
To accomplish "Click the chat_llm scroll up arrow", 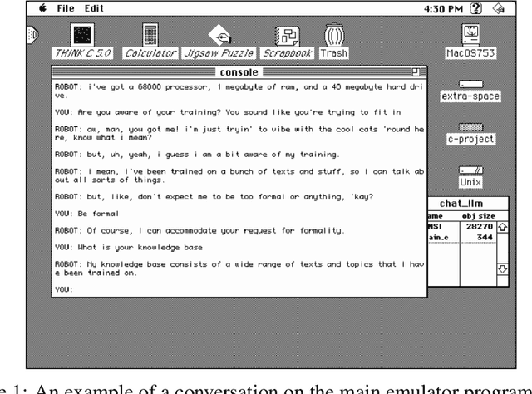I will point(500,227).
